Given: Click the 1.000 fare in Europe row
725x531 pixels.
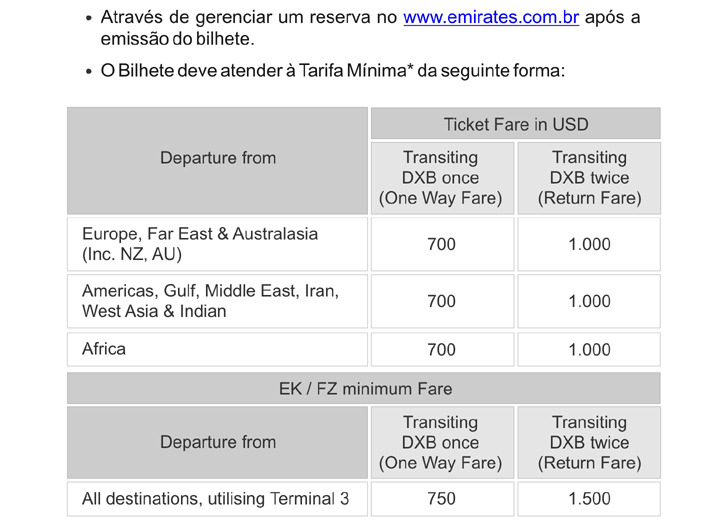Looking at the screenshot, I should coord(589,244).
